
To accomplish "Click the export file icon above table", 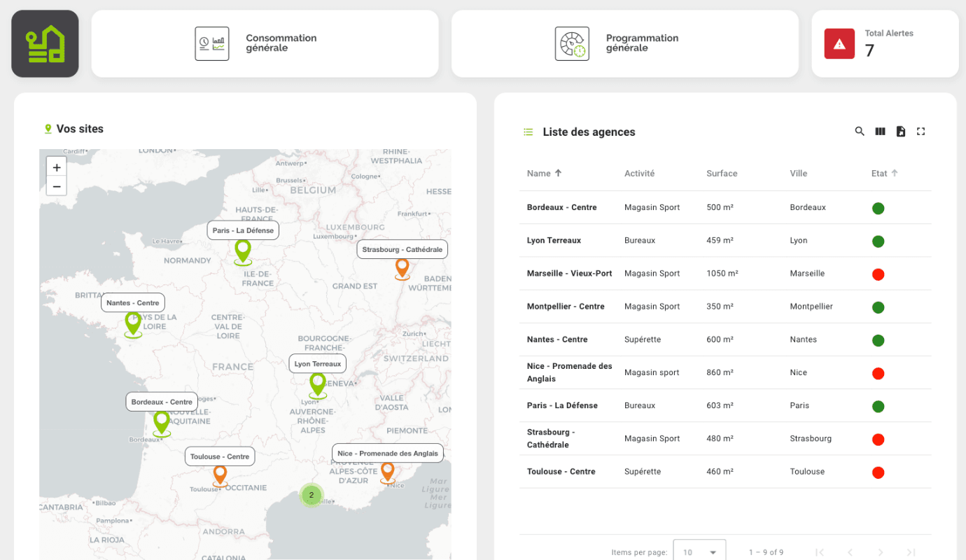I will coord(901,132).
